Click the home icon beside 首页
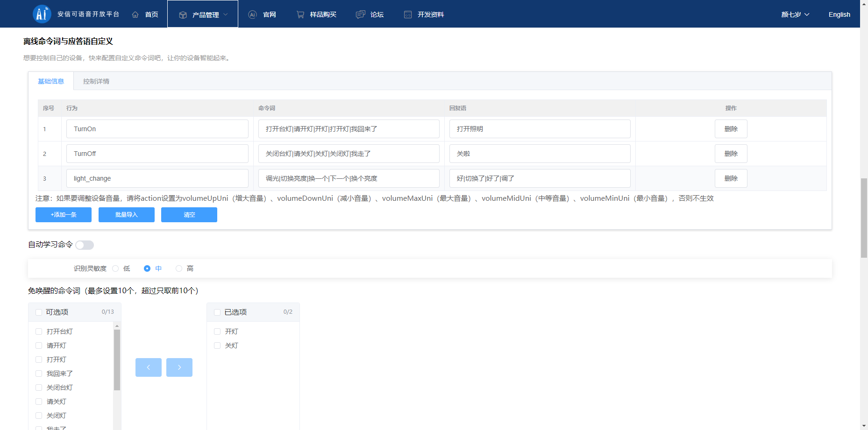Screen dimensions: 868x430 click(x=135, y=14)
